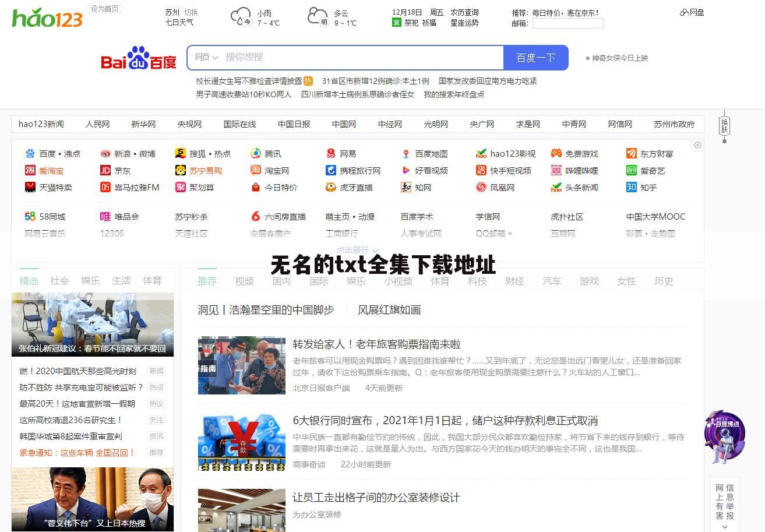
Task: Expand the 网上有害信息举报 side panel arrow
Action: 725,527
